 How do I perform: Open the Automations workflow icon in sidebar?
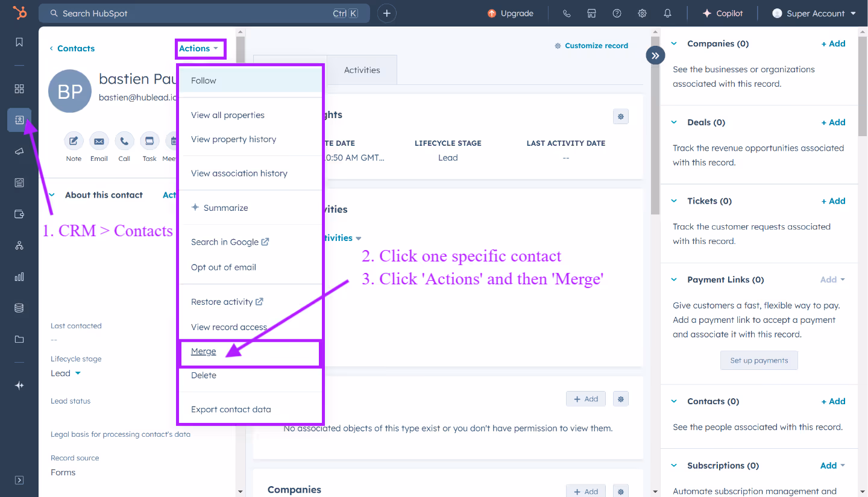19,245
